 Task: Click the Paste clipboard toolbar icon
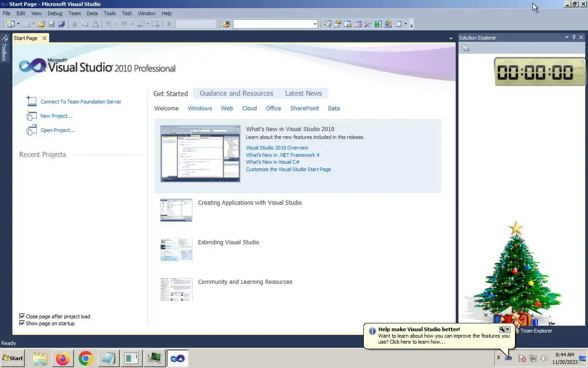click(95, 24)
